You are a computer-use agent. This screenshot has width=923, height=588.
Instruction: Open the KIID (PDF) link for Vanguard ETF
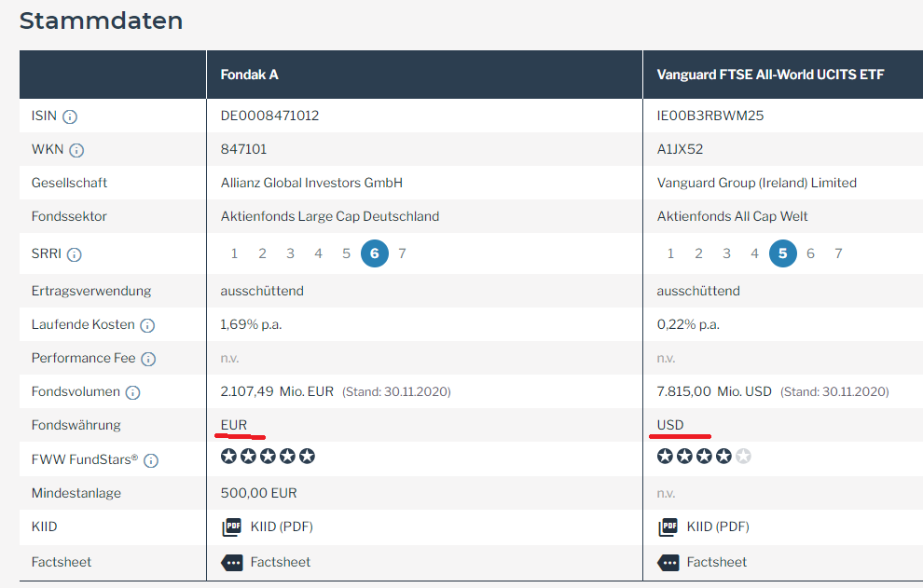coord(718,526)
